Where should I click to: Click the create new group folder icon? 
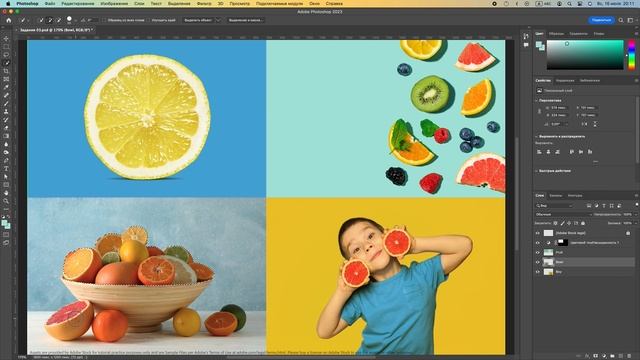(x=612, y=356)
